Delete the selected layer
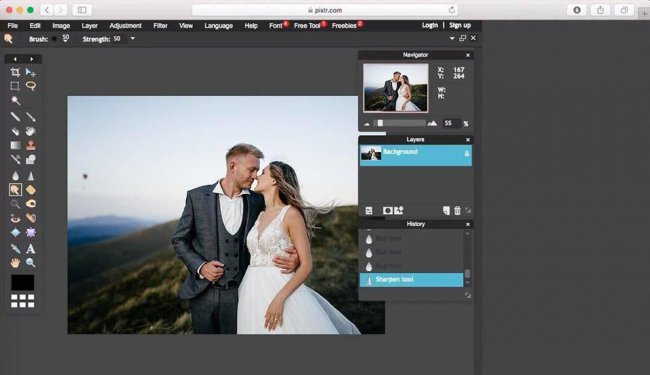 457,210
